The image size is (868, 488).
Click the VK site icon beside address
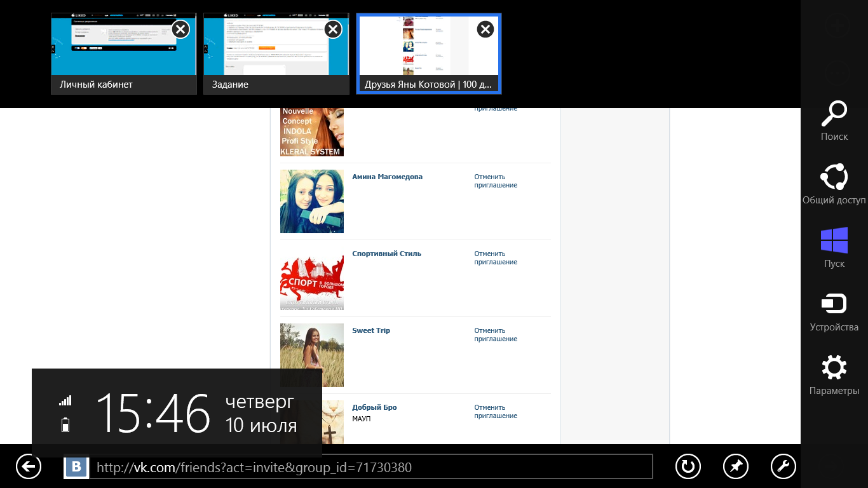pyautogui.click(x=77, y=468)
